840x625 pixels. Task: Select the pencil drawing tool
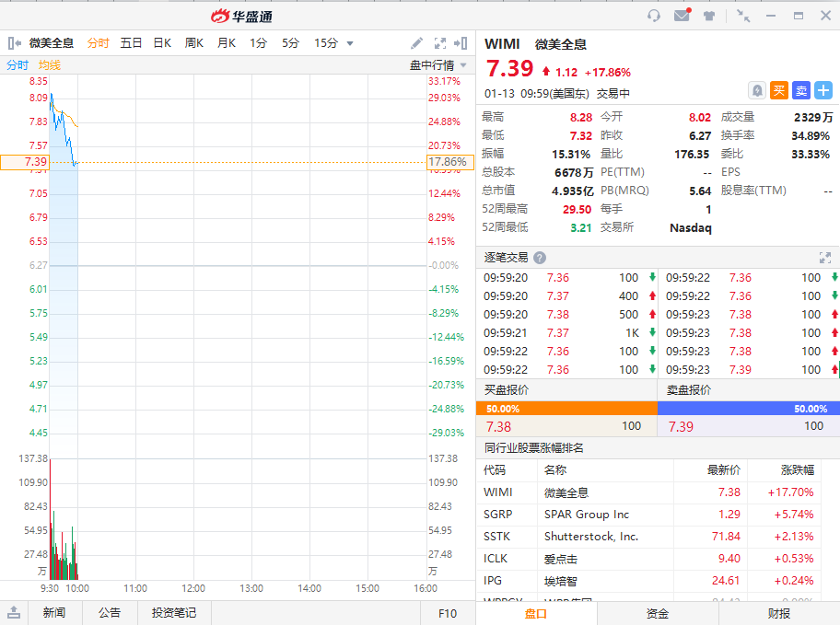coord(416,43)
